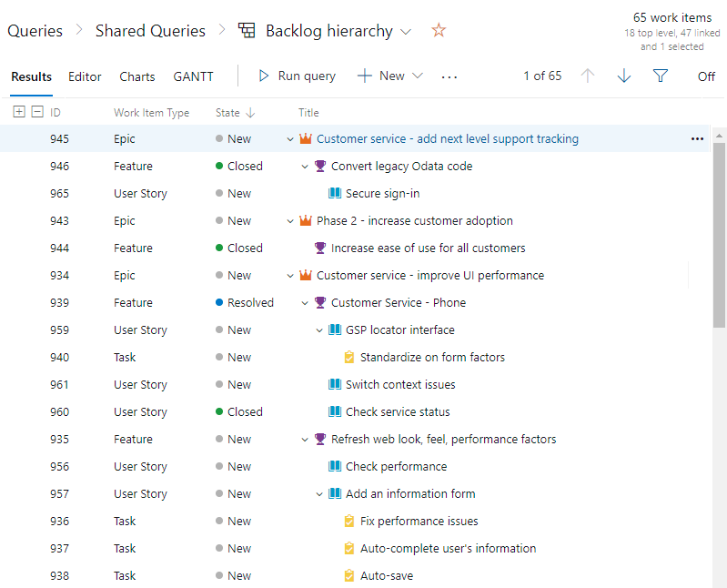Screen dimensions: 727x588
Task: Expand all rows with the plus box icon
Action: click(x=19, y=112)
